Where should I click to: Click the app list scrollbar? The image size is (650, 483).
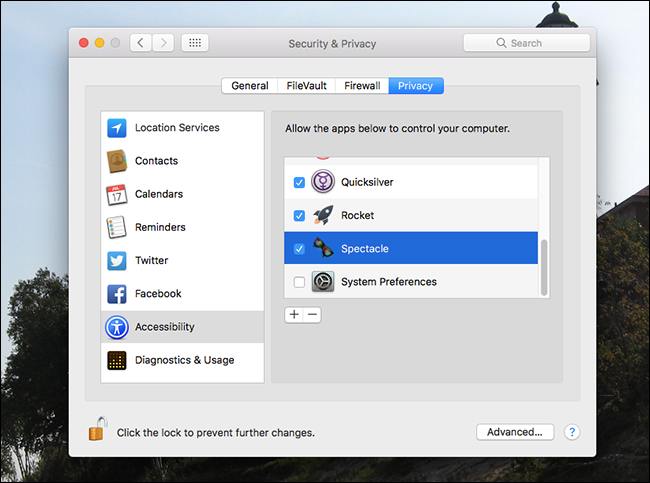[x=544, y=267]
